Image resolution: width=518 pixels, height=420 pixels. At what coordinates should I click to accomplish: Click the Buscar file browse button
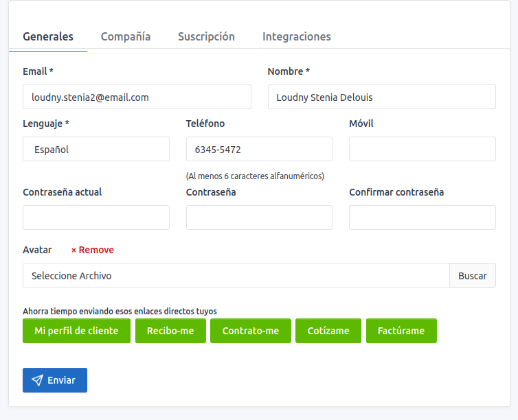pos(472,276)
